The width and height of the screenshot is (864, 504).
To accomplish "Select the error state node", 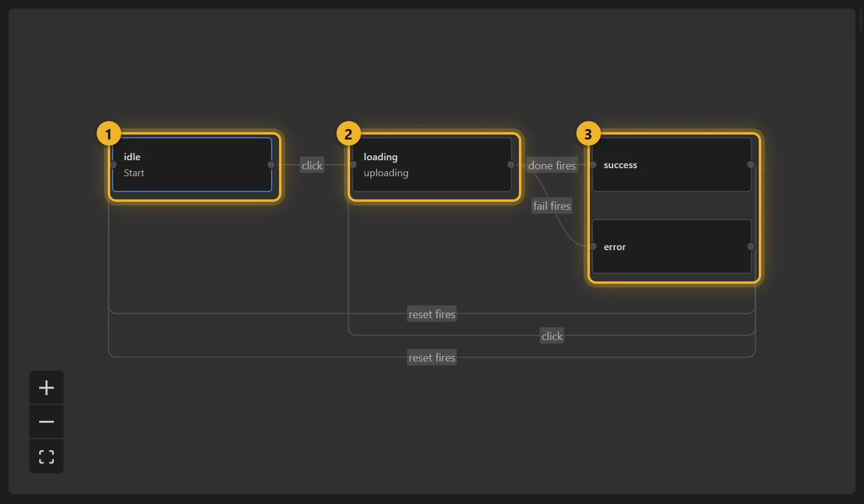I will click(x=672, y=246).
